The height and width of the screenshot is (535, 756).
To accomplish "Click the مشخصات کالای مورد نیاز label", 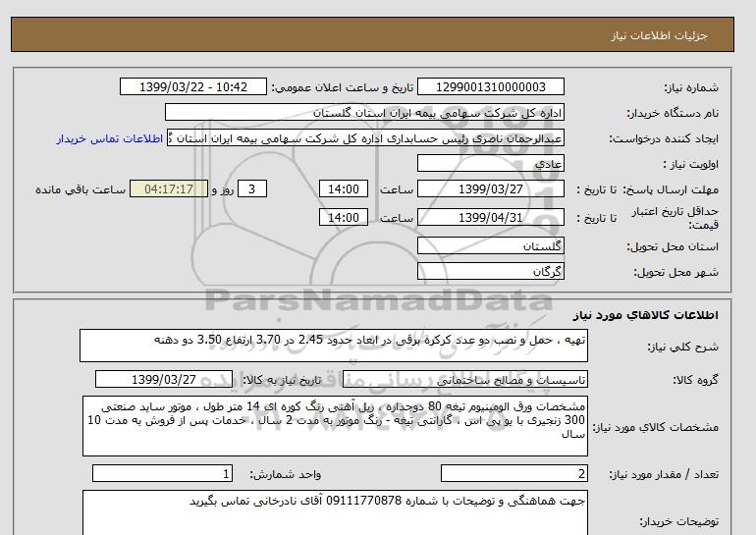I will (656, 427).
